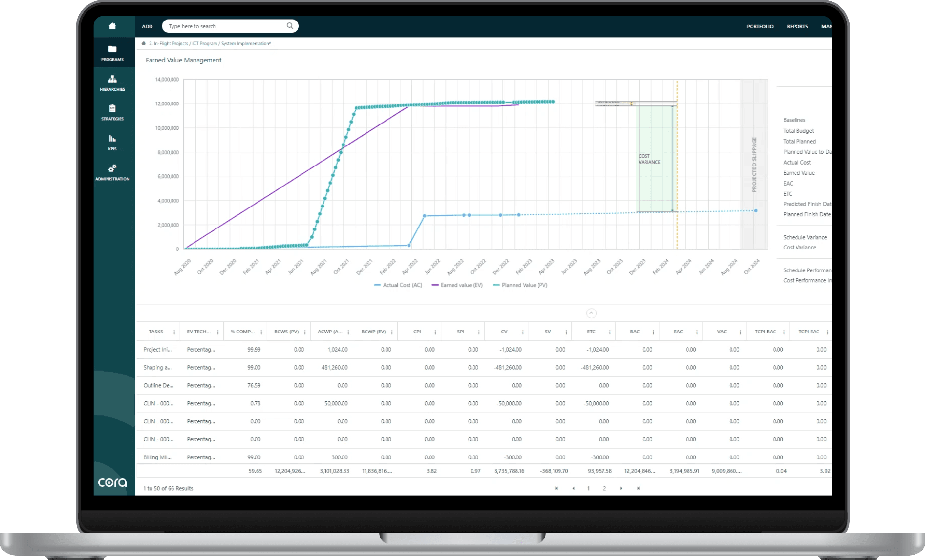
Task: Jump to last results page
Action: 639,488
